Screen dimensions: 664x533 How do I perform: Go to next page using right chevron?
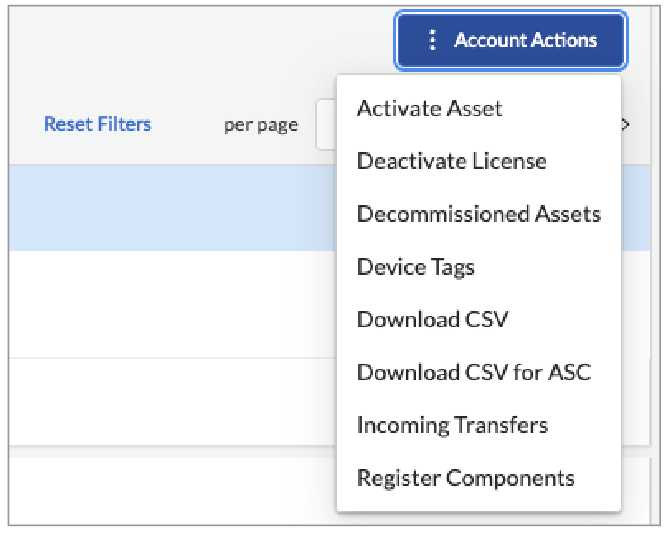[627, 125]
